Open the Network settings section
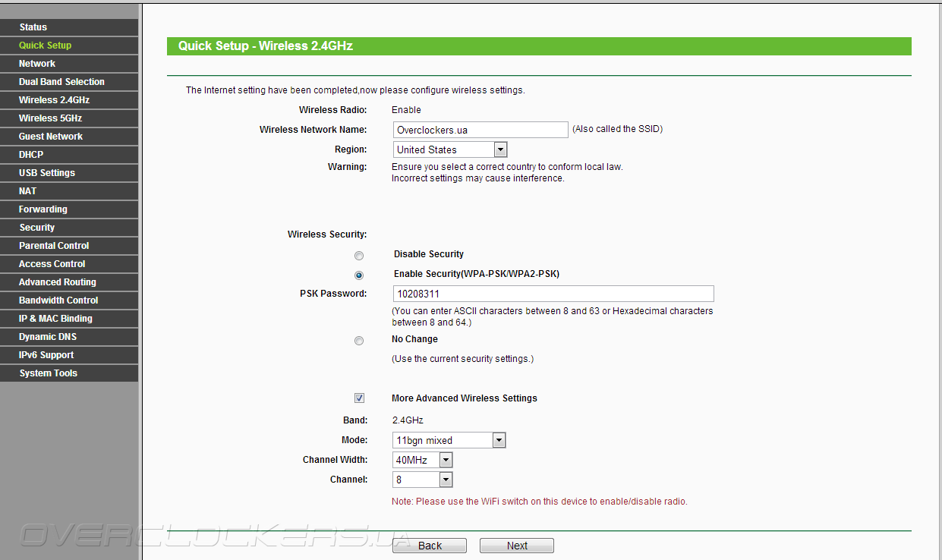Viewport: 942px width, 560px height. (x=69, y=64)
